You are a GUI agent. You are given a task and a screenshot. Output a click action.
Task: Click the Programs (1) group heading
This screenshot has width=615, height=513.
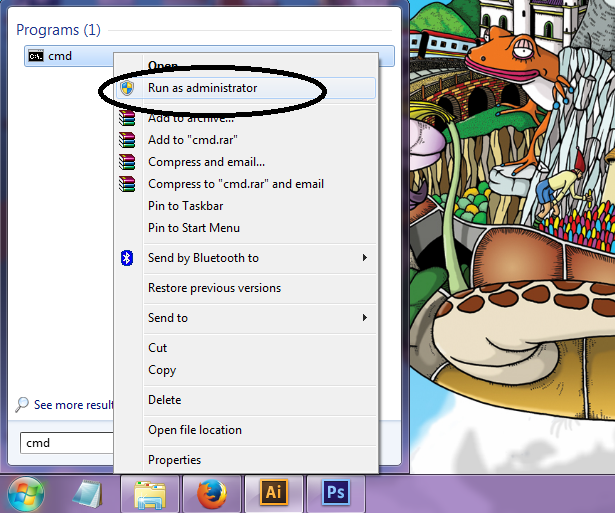pos(58,30)
